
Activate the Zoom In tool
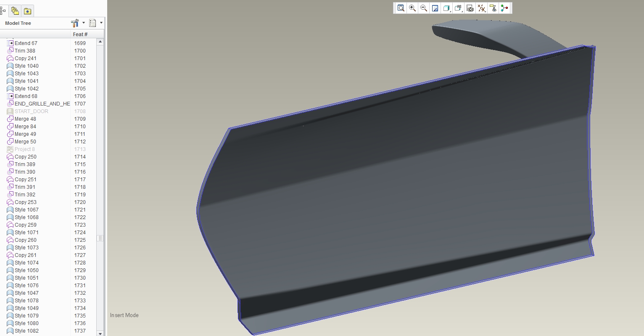[412, 8]
